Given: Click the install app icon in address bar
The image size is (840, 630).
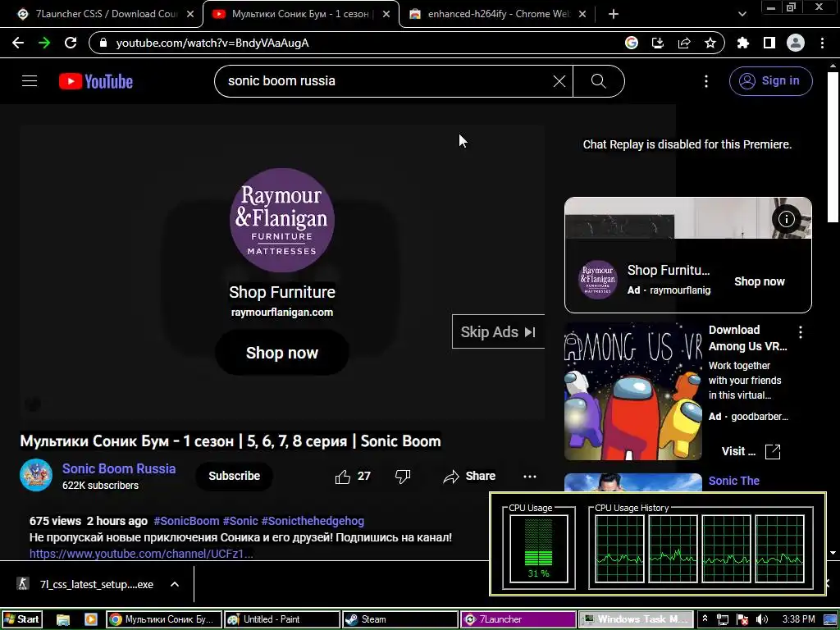Looking at the screenshot, I should pos(658,43).
